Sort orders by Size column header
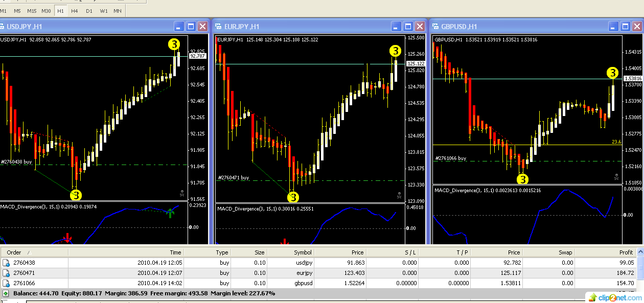The image size is (644, 303). click(x=249, y=252)
